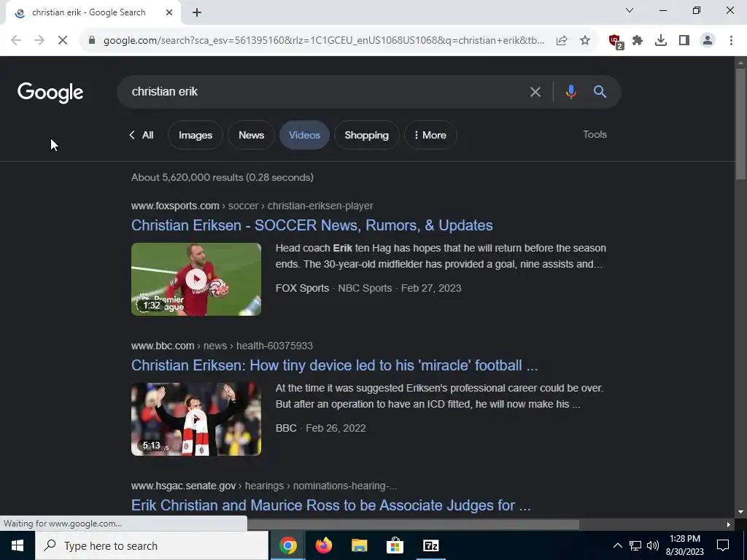Image resolution: width=747 pixels, height=560 pixels.
Task: Click the scroll down arrow
Action: coord(740,512)
